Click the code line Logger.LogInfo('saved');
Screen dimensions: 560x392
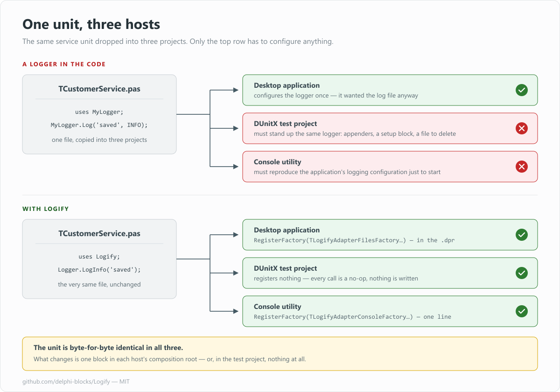click(99, 270)
